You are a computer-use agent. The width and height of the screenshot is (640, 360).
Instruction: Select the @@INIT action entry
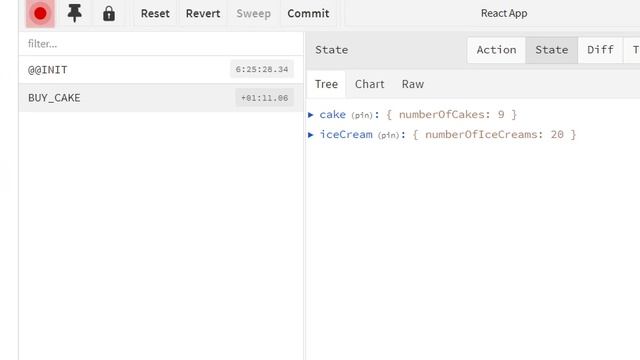[x=161, y=70]
